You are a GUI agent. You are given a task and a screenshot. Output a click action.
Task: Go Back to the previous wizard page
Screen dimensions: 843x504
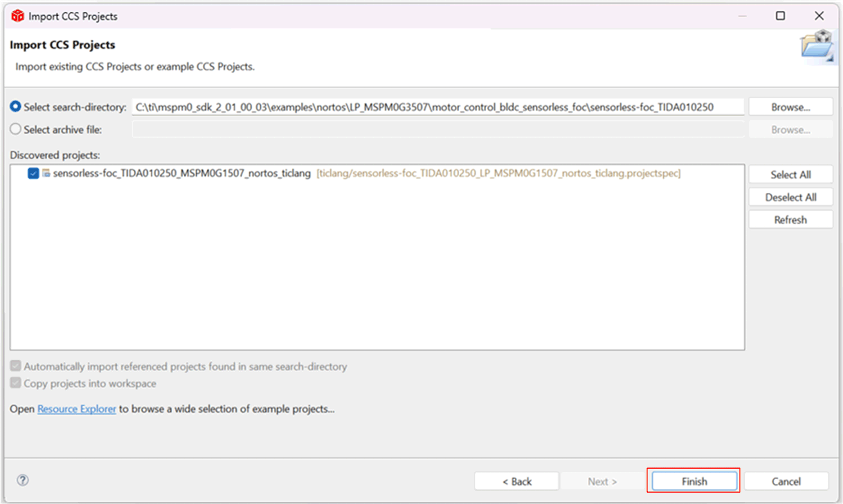[x=516, y=481]
